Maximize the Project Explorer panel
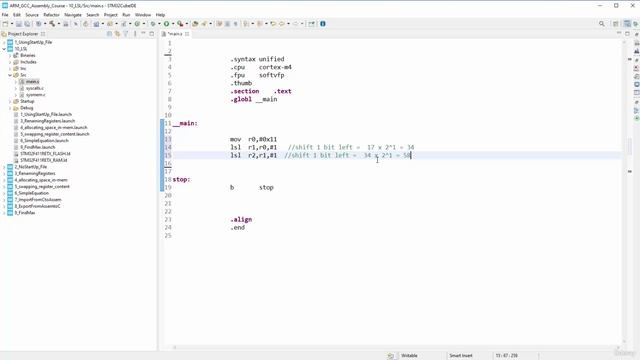640x360 pixels. [151, 34]
